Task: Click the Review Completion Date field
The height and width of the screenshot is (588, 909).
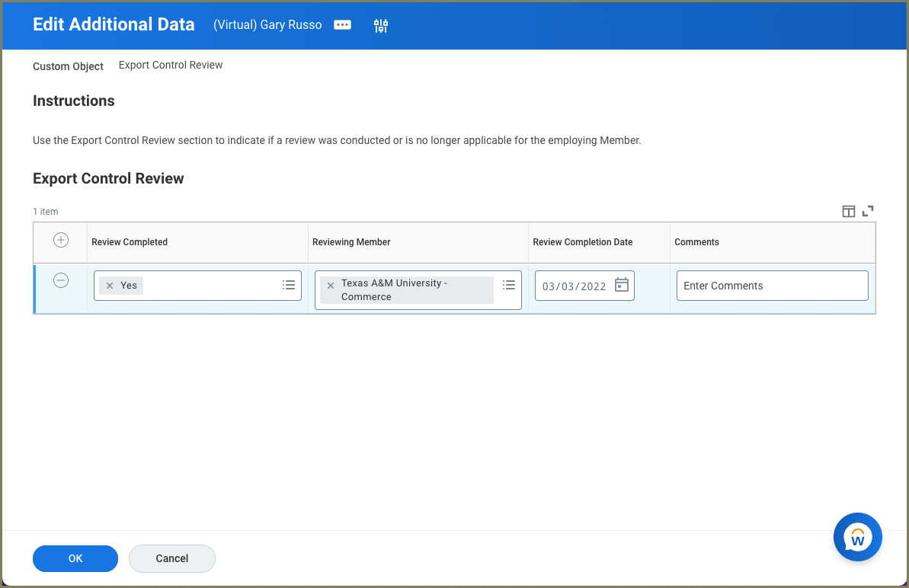Action: pyautogui.click(x=575, y=286)
